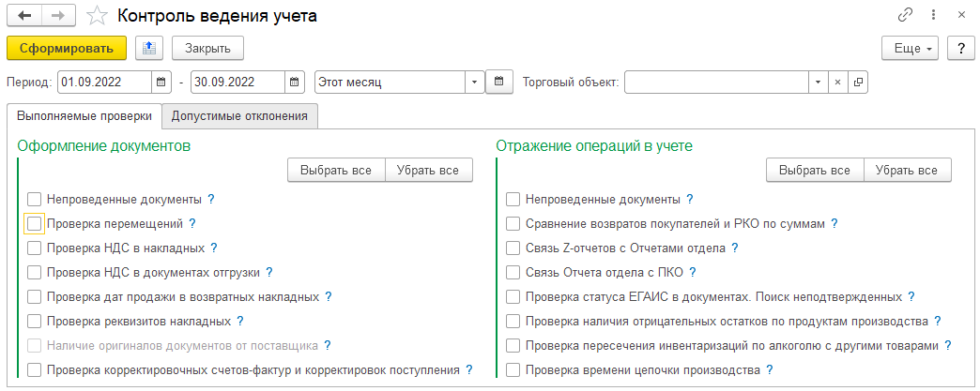Viewport: 980px width, 391px height.
Task: Switch to Допустимые отклонения tab
Action: click(x=239, y=116)
